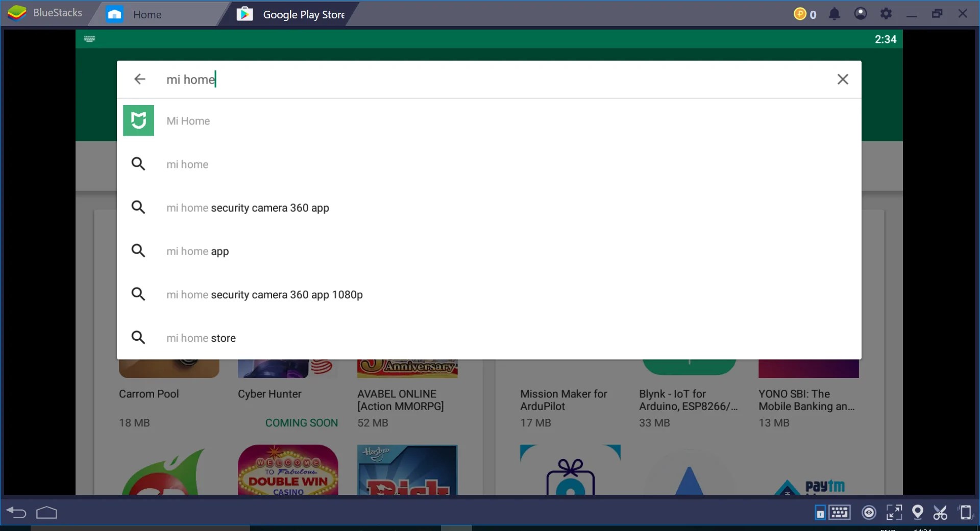Click the user account profile icon

(x=861, y=14)
